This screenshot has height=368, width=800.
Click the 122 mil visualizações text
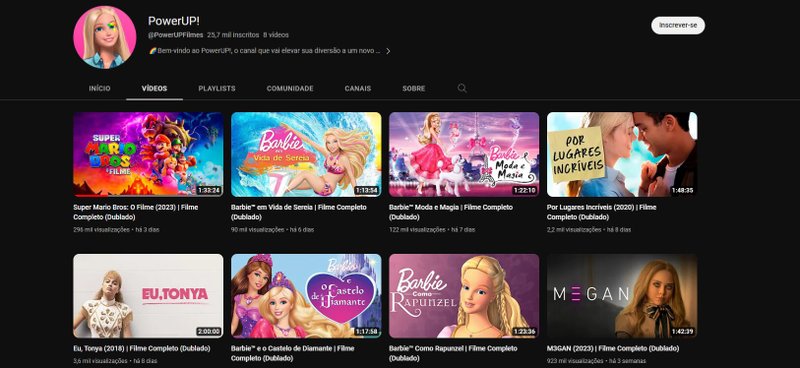(417, 230)
